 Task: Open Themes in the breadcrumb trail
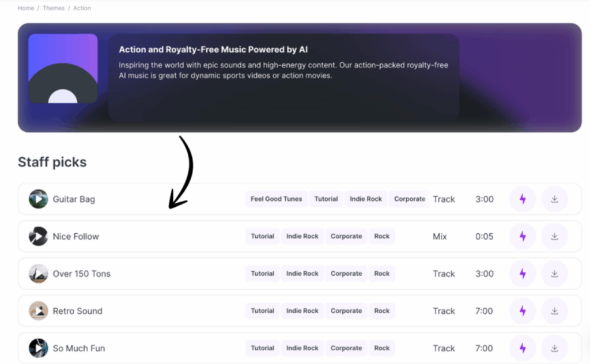pos(53,8)
